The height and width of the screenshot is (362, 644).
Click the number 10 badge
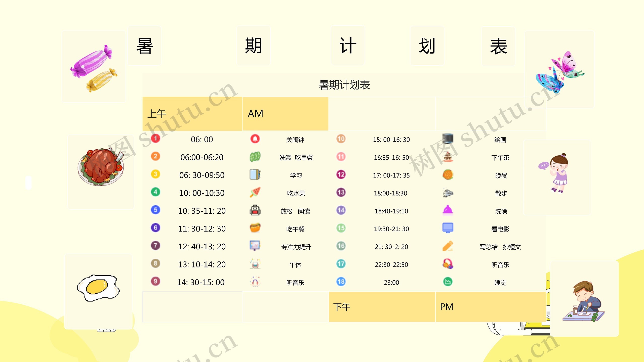[341, 139]
